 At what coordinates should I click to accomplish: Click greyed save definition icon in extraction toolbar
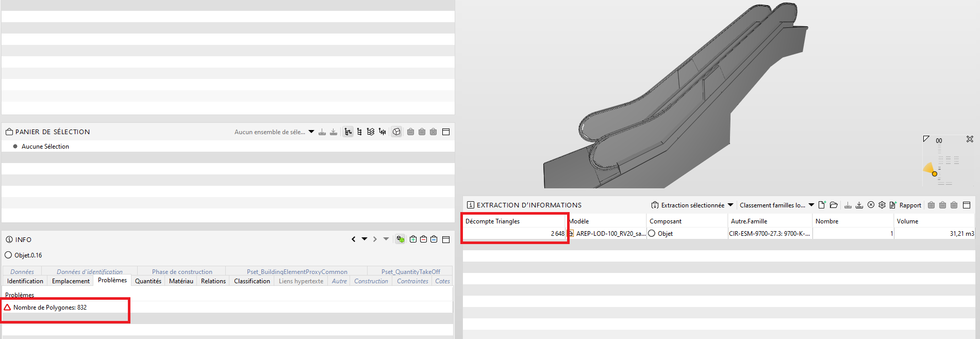848,205
